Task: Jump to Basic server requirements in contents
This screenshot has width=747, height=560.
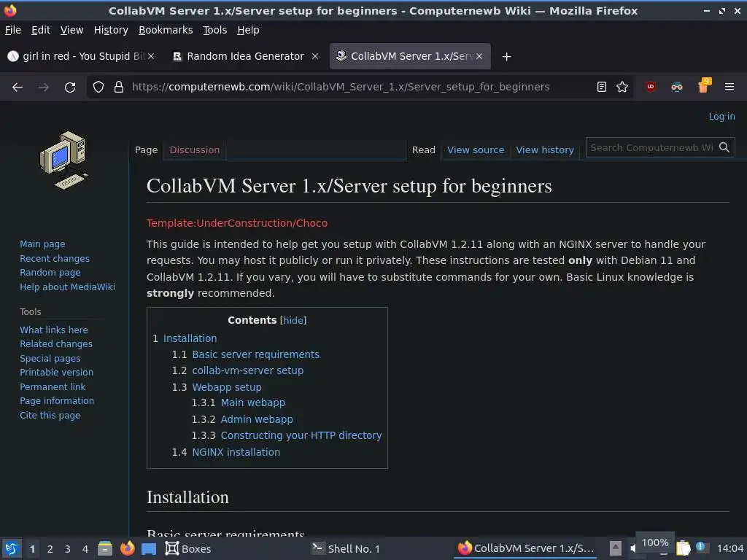Action: pos(255,354)
